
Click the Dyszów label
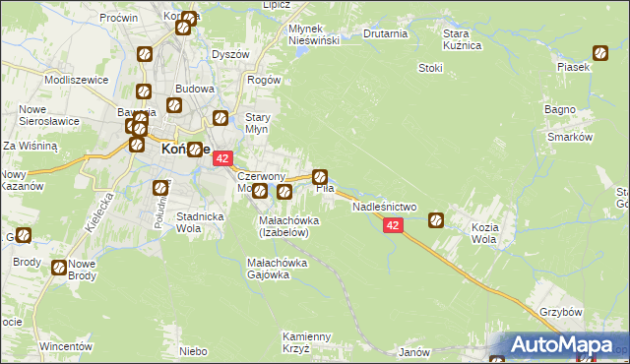(x=230, y=54)
